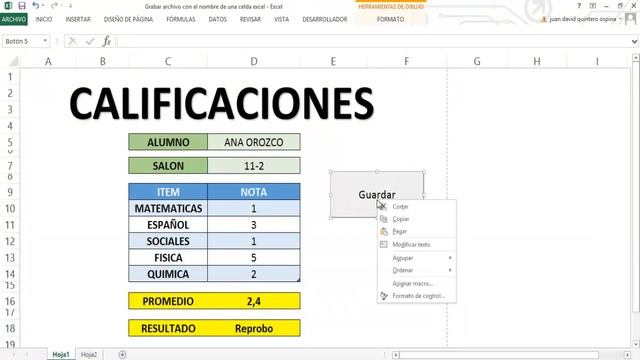640x360 pixels.
Task: Expand the Ordenar submenu arrow
Action: (450, 270)
